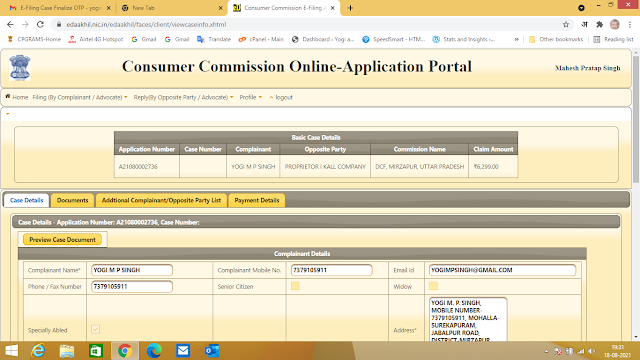
Task: Click the Complainant Name field
Action: tap(131, 270)
